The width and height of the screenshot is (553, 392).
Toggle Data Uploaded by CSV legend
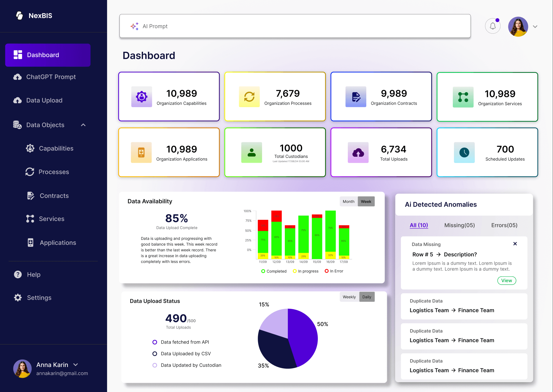click(155, 354)
